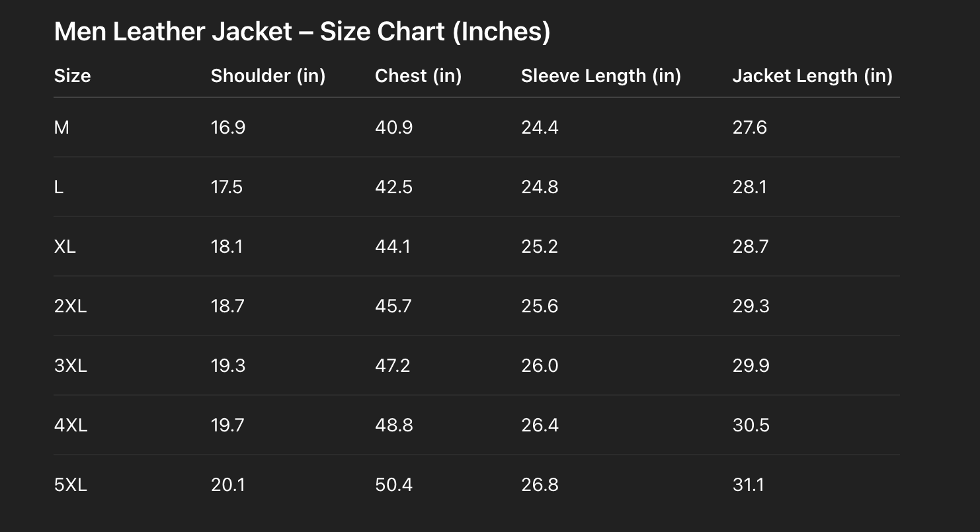Viewport: 980px width, 532px height.
Task: Click the 2XL size row label
Action: (70, 306)
